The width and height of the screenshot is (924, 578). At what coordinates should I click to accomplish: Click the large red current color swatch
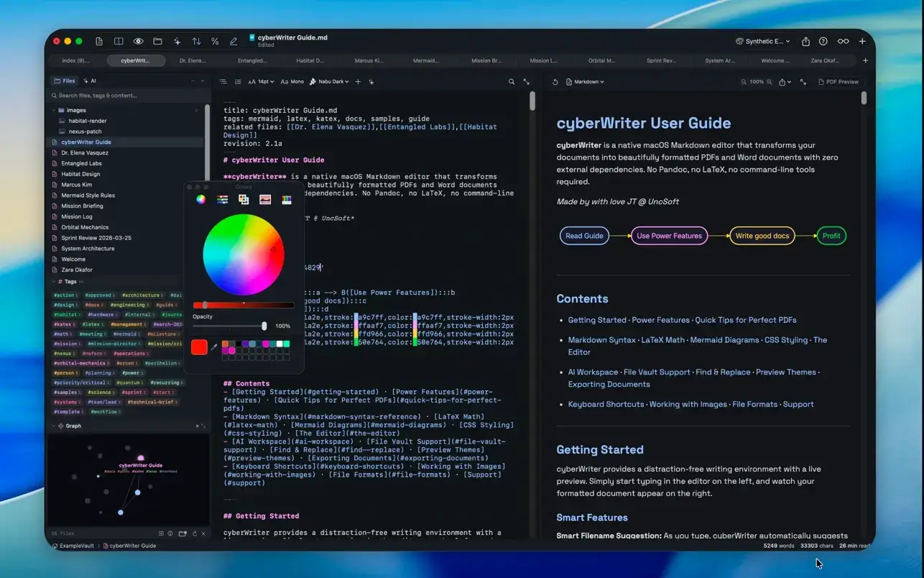click(x=200, y=347)
